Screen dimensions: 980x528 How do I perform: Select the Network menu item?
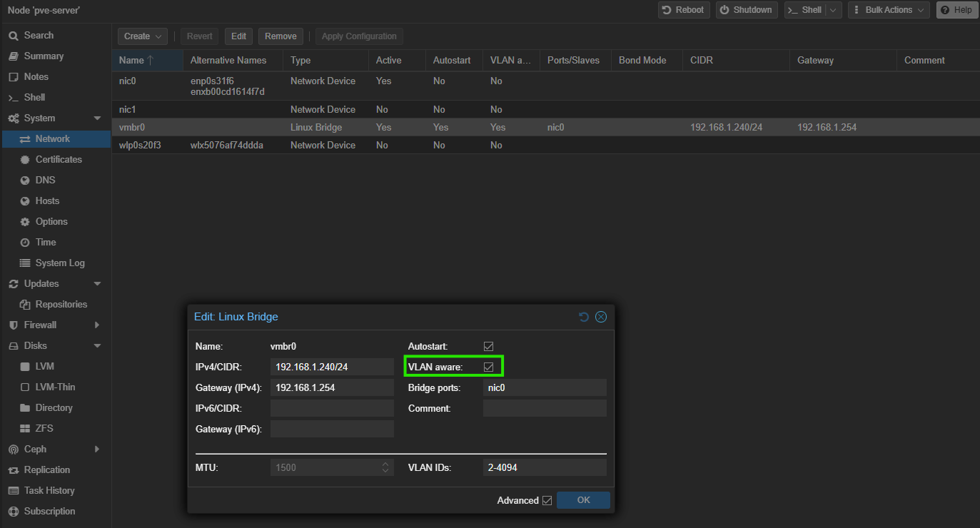point(53,138)
